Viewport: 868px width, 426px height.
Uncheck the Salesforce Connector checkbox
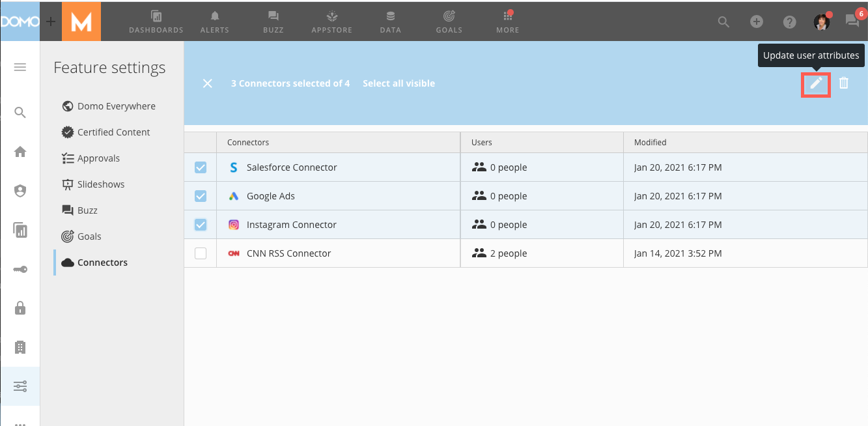[200, 167]
